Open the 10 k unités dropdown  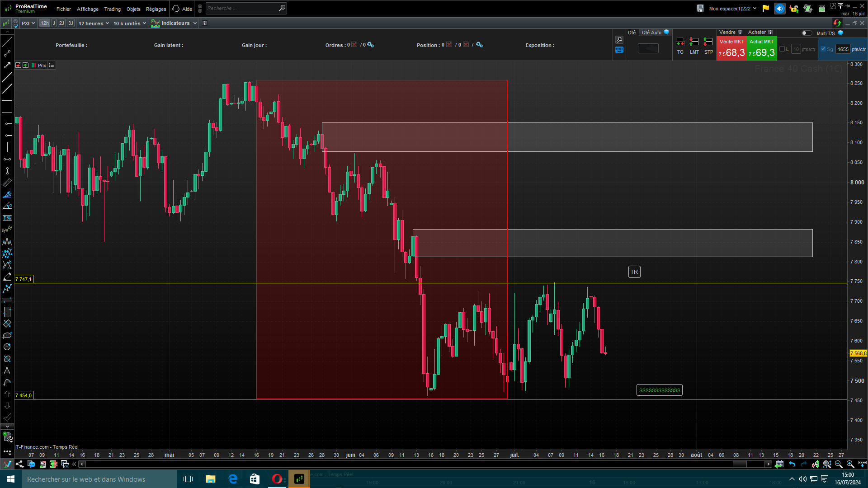point(129,23)
